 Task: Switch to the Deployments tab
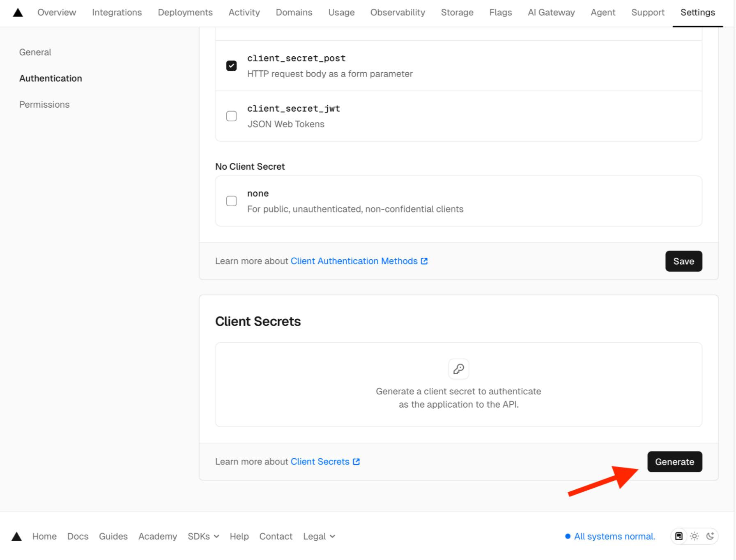[185, 12]
